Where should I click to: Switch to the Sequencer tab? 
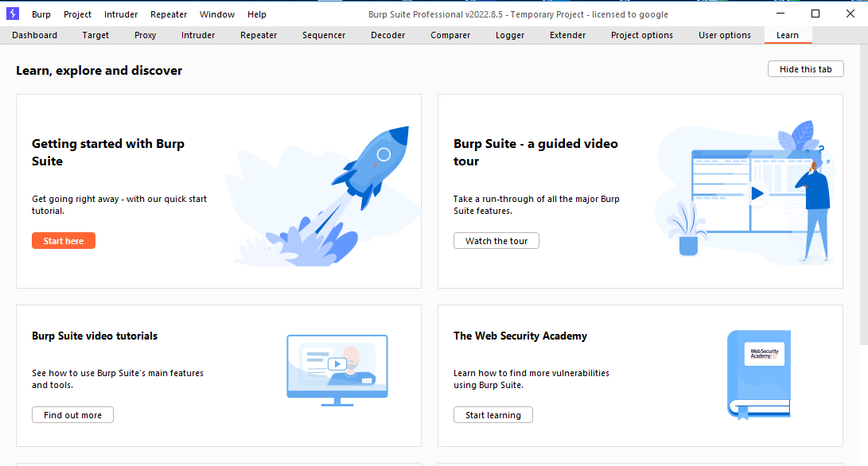click(324, 36)
